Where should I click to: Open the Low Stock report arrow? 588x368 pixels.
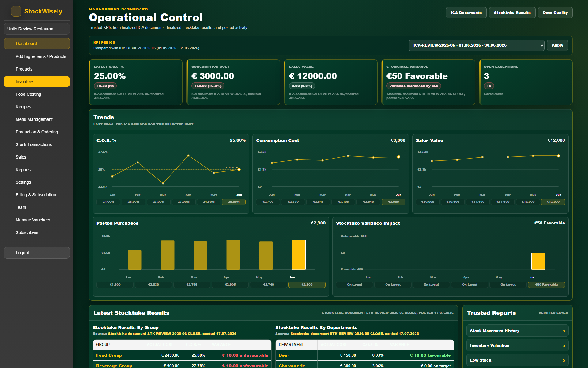pos(564,360)
